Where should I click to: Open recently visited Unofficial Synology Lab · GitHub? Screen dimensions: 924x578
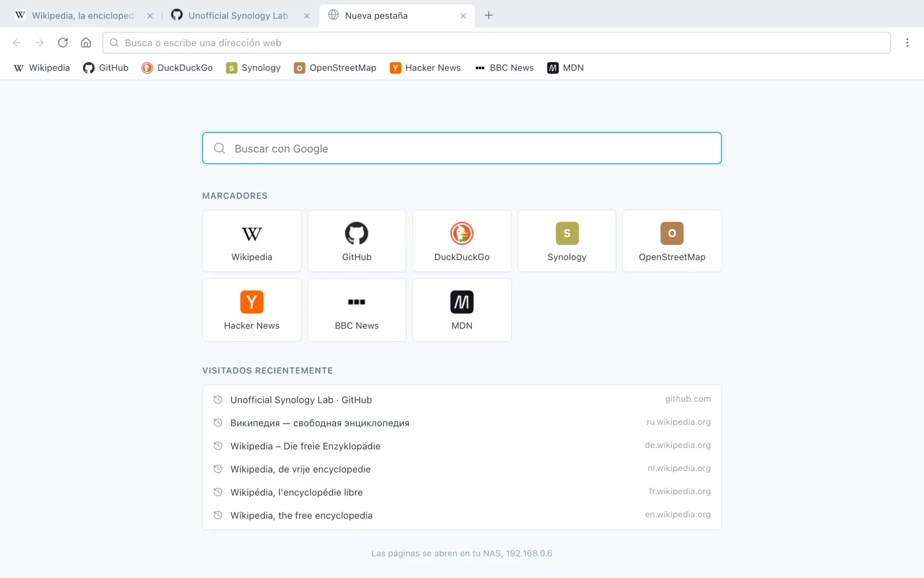pyautogui.click(x=462, y=400)
